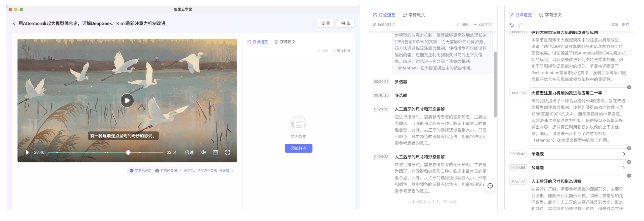The height and width of the screenshot is (221, 644).
Task: Select 字幕原文 tab in the middle panel
Action: pyautogui.click(x=414, y=15)
